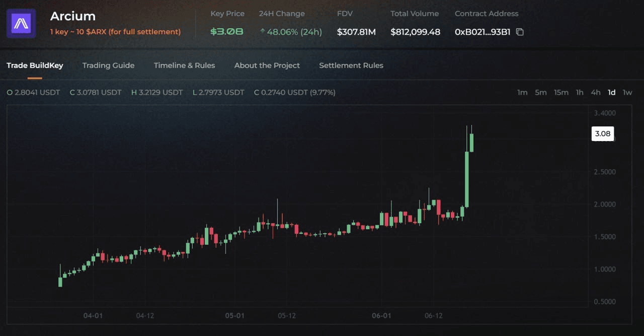
Task: Click the Contract Address label
Action: point(487,14)
